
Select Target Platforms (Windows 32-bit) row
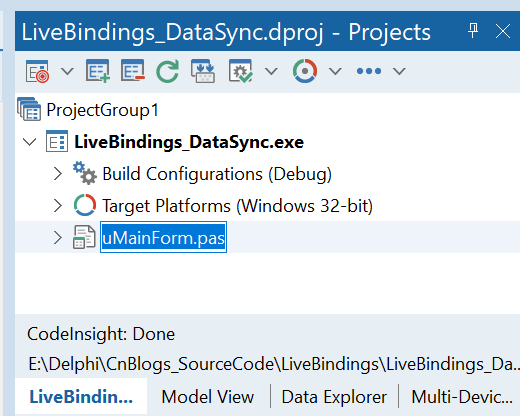(238, 206)
